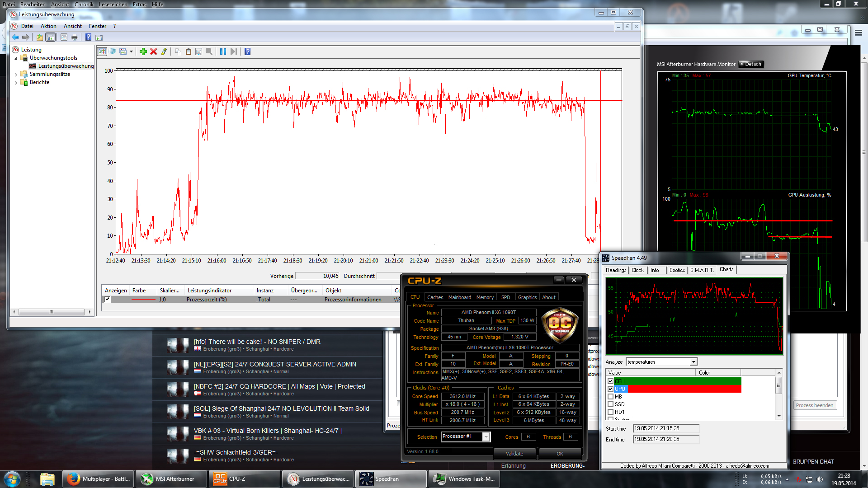Screen dimensions: 868x488
Task: Uncheck the CPU checkbox in SpeedFan
Action: (x=610, y=381)
